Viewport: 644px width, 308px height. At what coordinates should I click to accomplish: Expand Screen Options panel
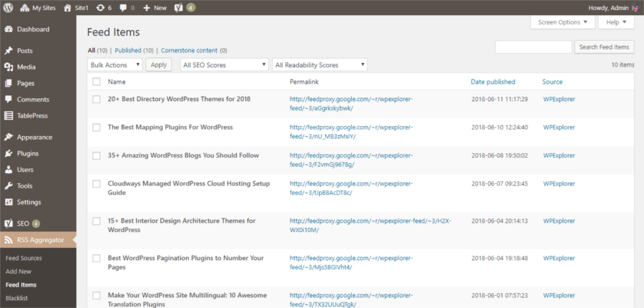pos(562,22)
